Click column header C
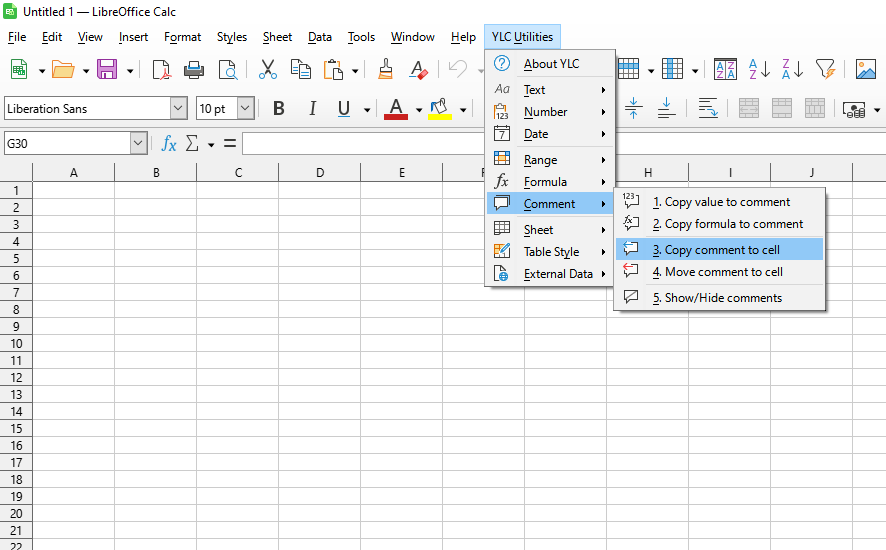Image resolution: width=886 pixels, height=550 pixels. tap(238, 173)
